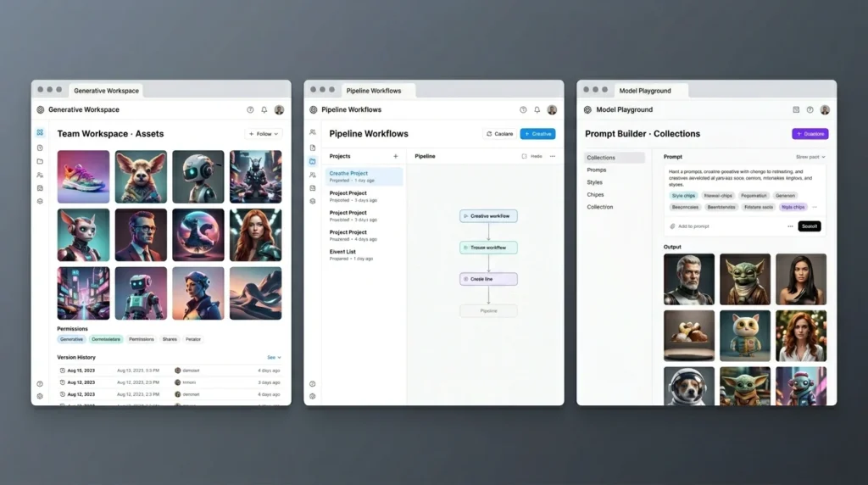The width and height of the screenshot is (868, 485).
Task: Open Pipeline panel three-dots menu
Action: (553, 156)
